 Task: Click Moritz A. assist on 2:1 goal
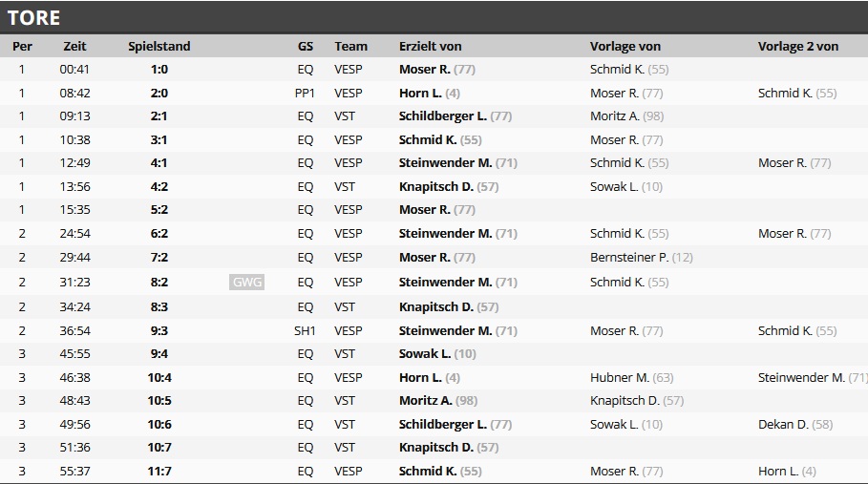[615, 116]
